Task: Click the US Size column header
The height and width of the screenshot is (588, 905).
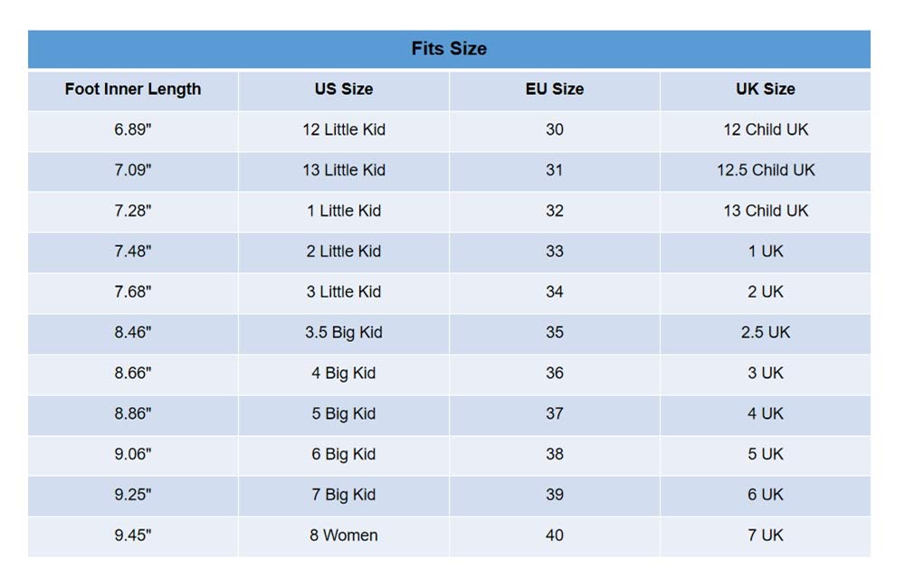Action: pos(344,90)
